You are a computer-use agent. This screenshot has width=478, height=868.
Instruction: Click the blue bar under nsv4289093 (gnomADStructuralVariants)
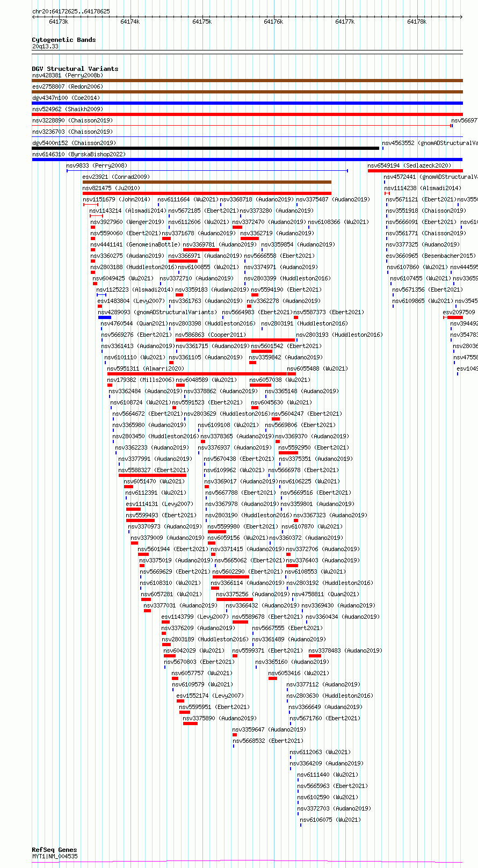[105, 317]
